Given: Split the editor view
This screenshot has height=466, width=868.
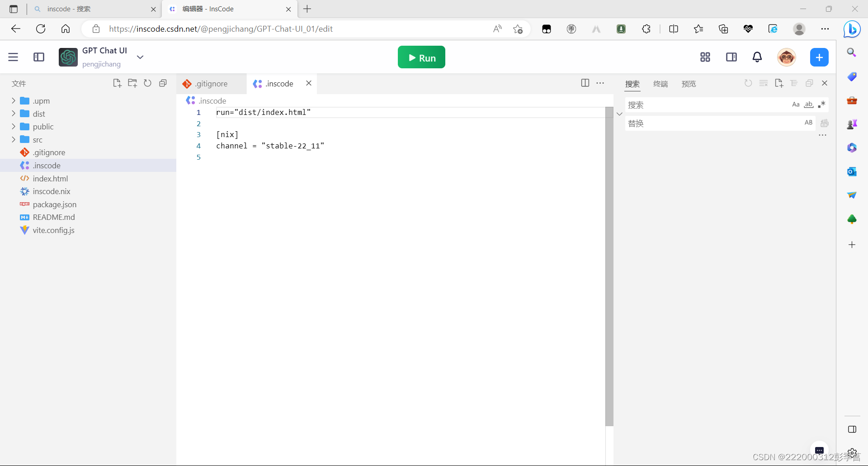Looking at the screenshot, I should [x=585, y=83].
